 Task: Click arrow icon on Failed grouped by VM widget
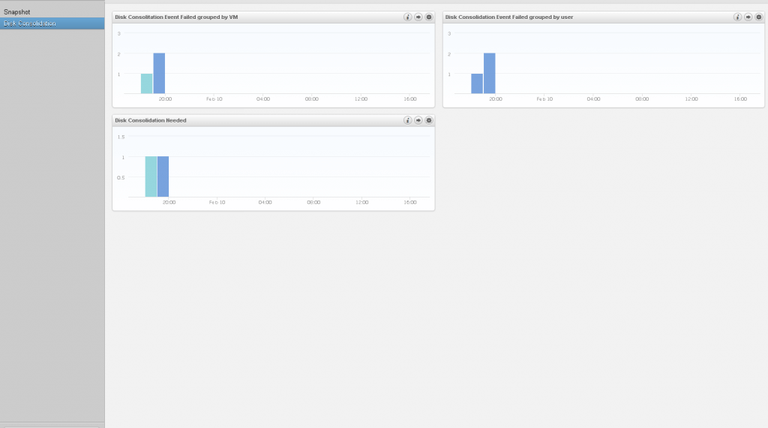point(419,17)
